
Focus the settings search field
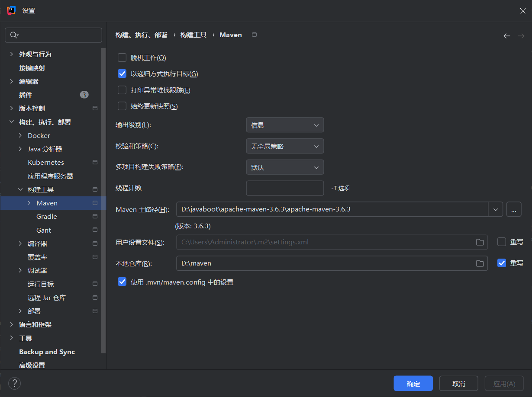pos(53,35)
